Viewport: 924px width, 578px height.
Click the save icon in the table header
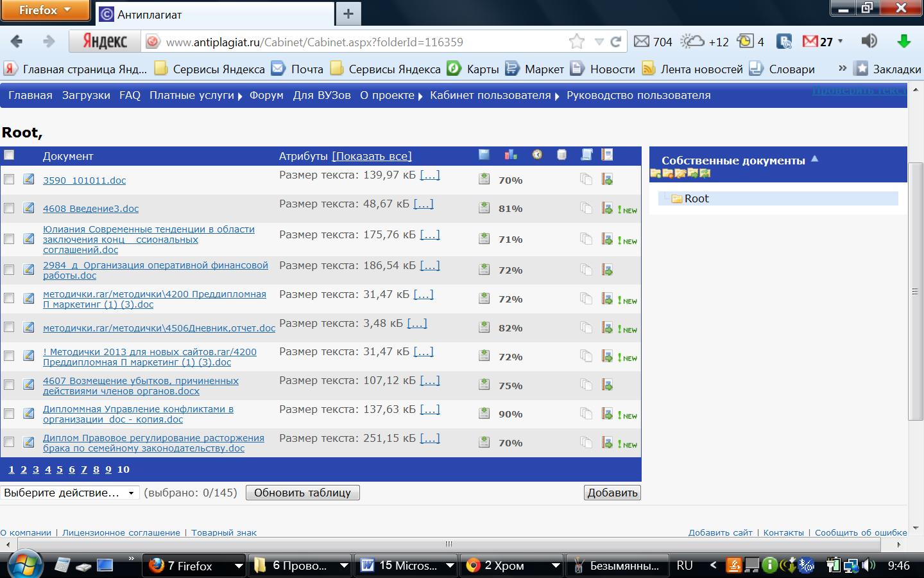click(x=484, y=154)
